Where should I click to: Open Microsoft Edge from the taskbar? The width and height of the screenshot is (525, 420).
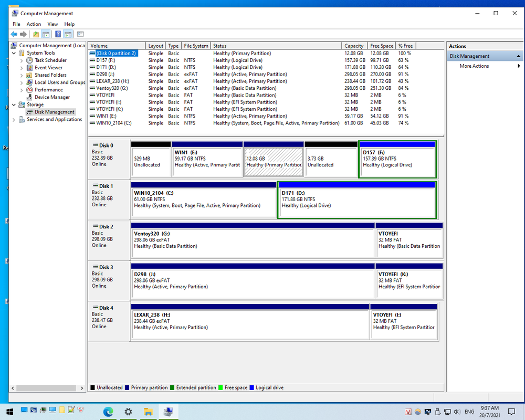coord(108,412)
